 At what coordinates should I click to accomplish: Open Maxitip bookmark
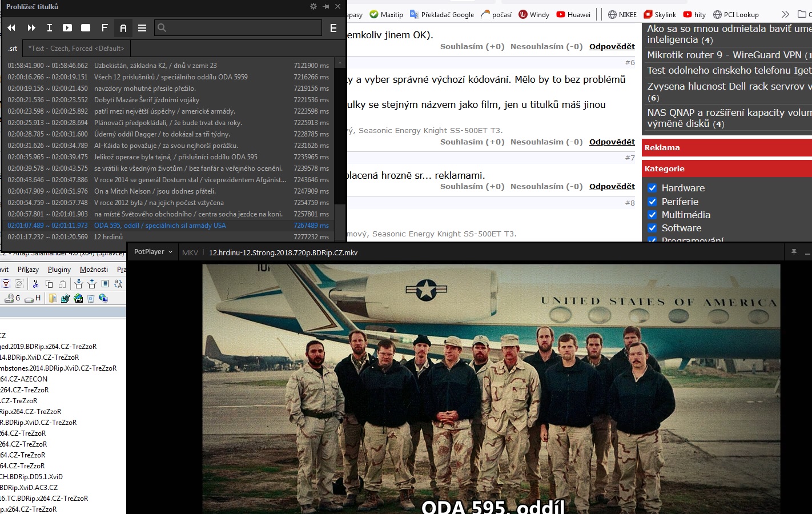tap(386, 14)
